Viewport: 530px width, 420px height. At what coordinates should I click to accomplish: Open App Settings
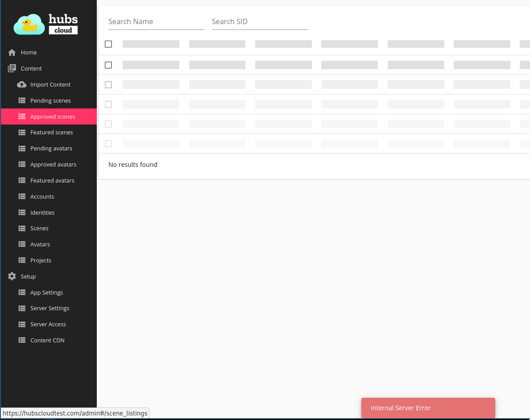(49, 292)
